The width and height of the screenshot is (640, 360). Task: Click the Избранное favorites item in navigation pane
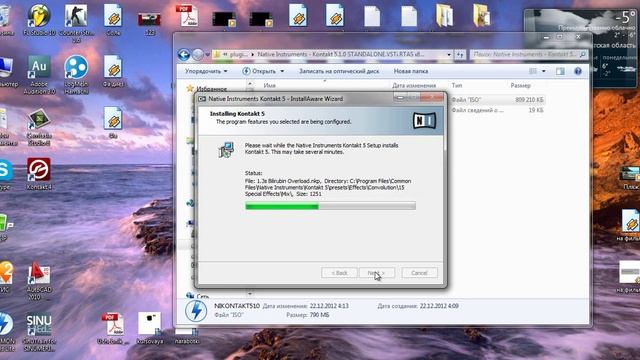[x=207, y=88]
